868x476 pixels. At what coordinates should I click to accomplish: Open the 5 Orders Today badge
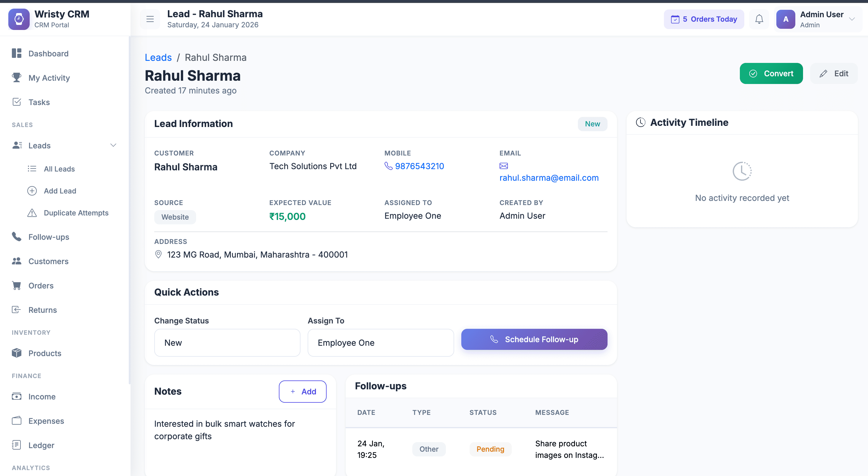click(704, 19)
